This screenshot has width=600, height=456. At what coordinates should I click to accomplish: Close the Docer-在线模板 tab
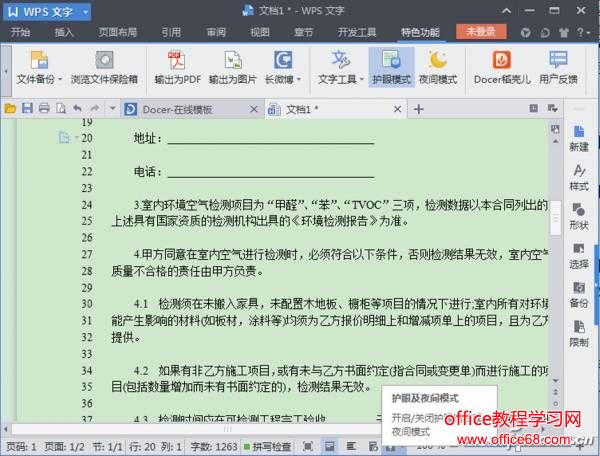[254, 109]
